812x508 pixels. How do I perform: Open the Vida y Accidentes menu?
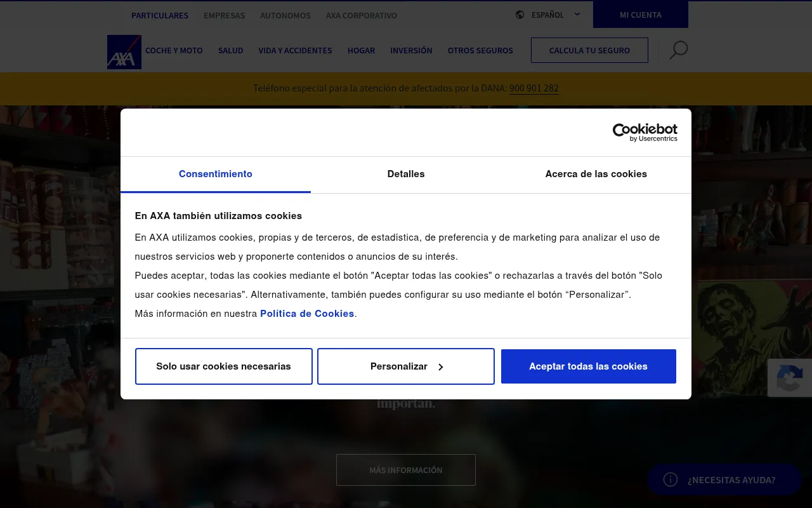click(295, 50)
